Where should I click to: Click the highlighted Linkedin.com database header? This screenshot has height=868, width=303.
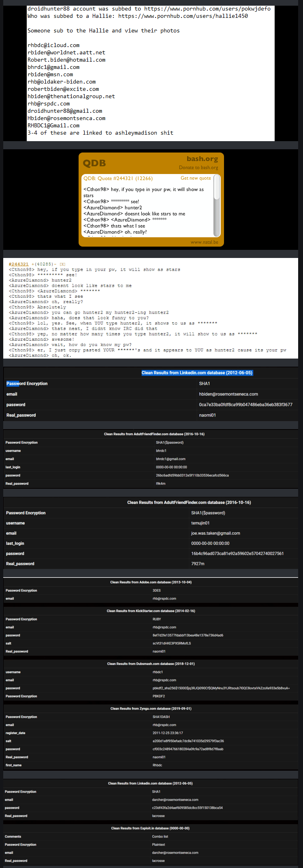tap(197, 373)
